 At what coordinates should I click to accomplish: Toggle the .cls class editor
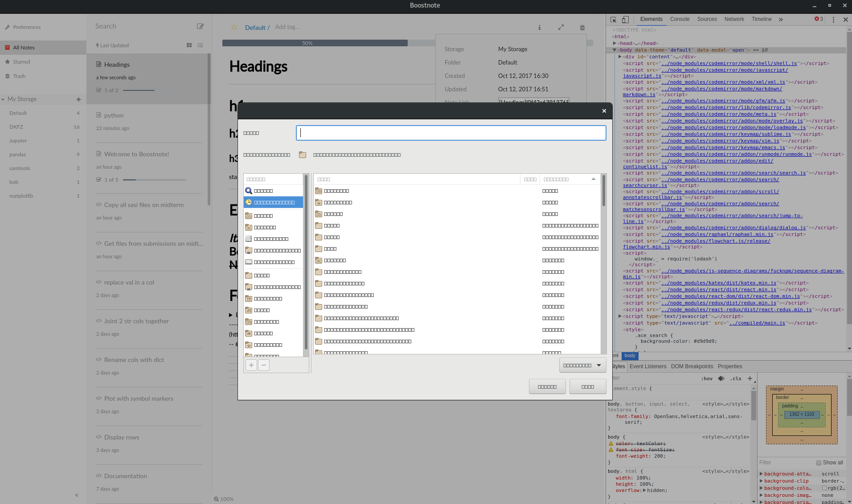click(736, 379)
